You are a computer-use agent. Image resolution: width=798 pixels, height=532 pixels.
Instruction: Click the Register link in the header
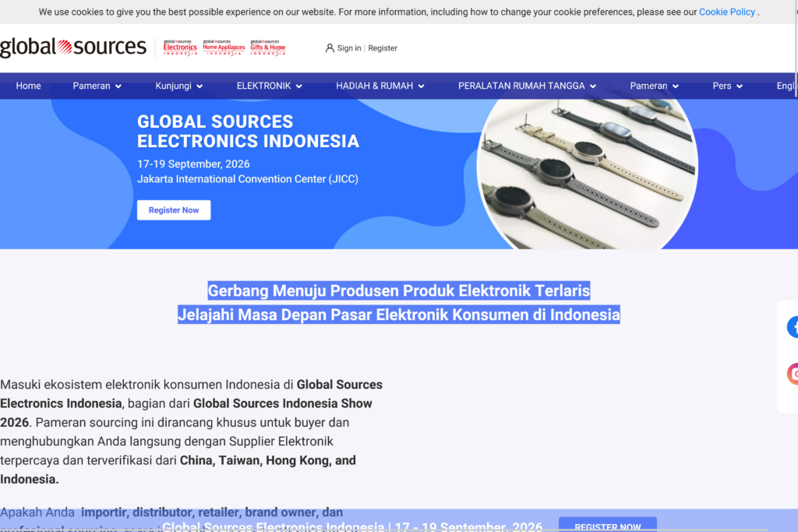pos(383,48)
